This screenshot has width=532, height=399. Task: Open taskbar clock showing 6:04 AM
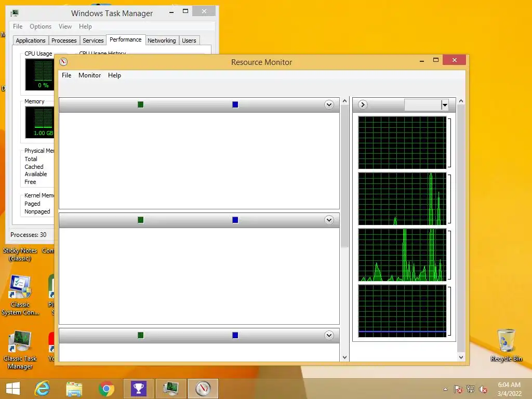[509, 389]
